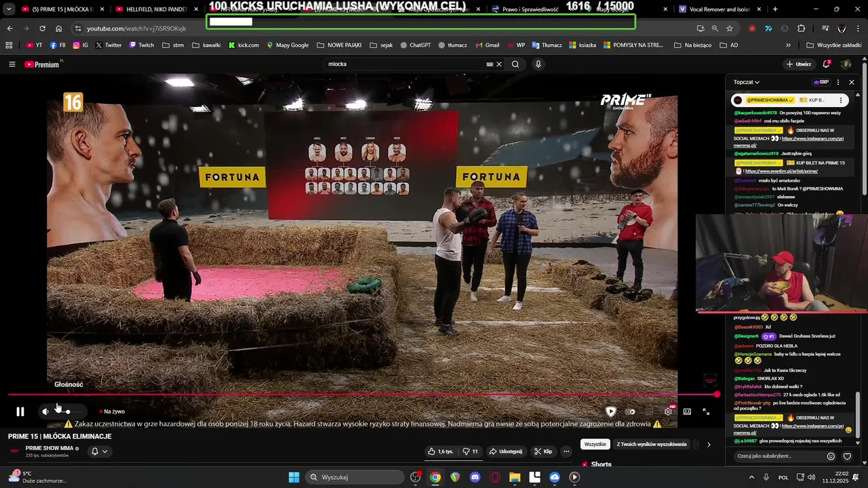Open chat options three-dot menu

838,82
